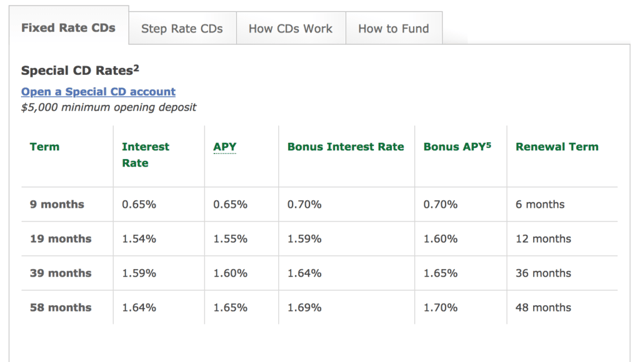Click the 0.65% interest rate for 9 months
This screenshot has height=362, width=640.
tap(139, 204)
